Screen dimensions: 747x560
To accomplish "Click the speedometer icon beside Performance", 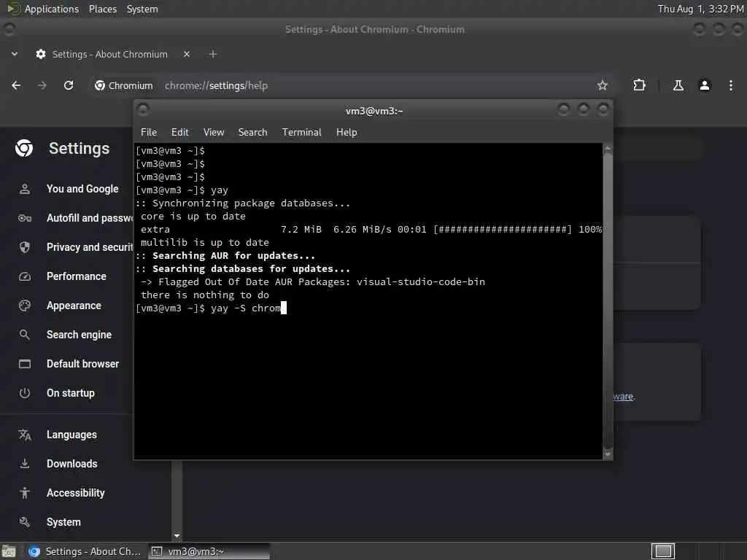I will pos(25,276).
